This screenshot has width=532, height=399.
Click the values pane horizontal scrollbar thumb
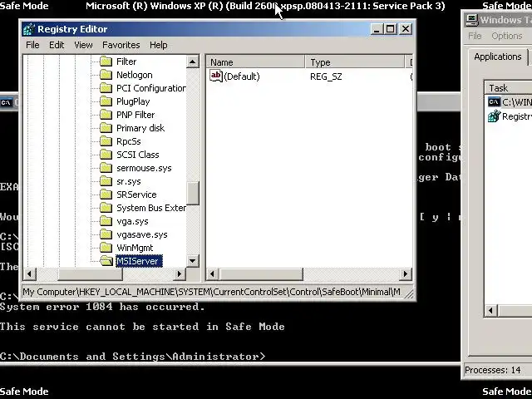coord(261,273)
